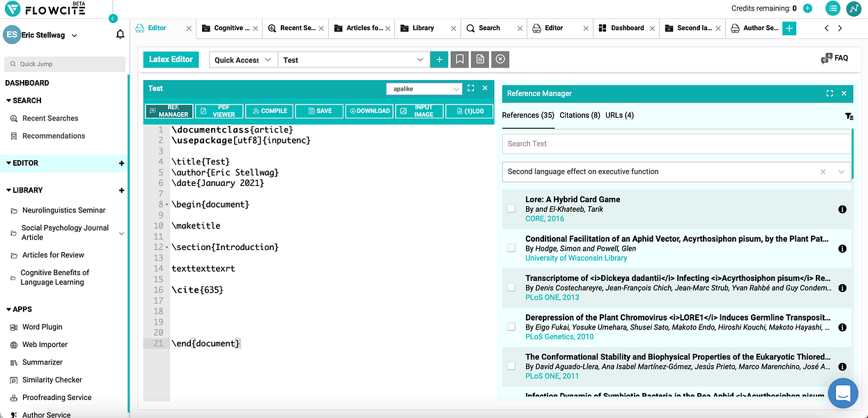This screenshot has width=868, height=418.
Task: Click the bookmark icon in editor toolbar
Action: tap(460, 60)
